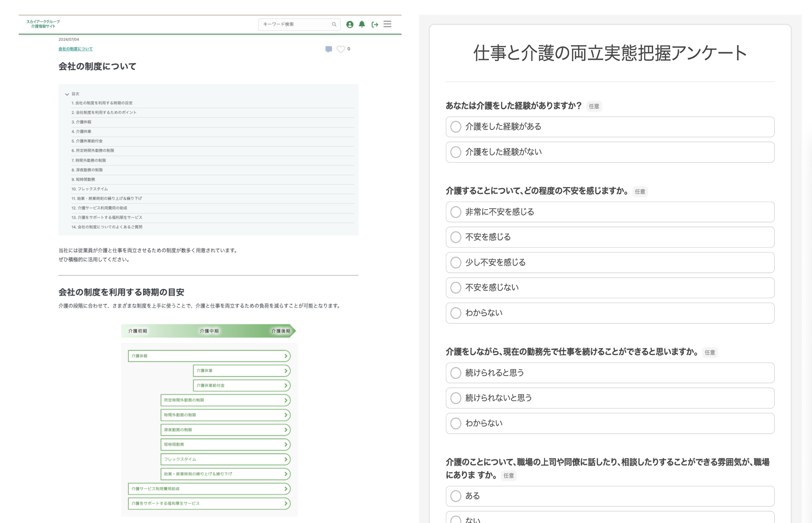Open the user profile icon

(x=349, y=25)
